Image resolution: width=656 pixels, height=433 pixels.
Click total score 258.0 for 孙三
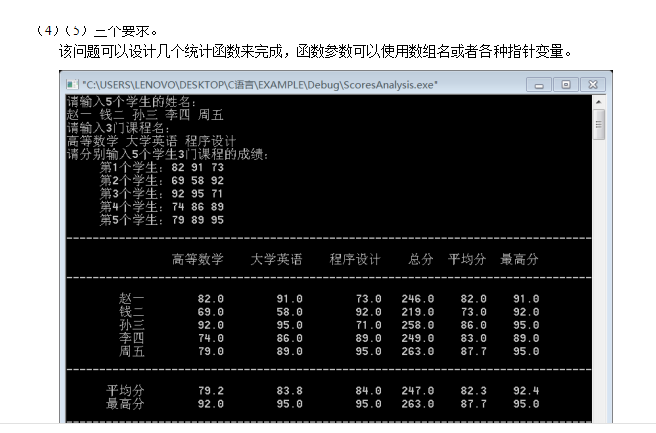pos(418,325)
